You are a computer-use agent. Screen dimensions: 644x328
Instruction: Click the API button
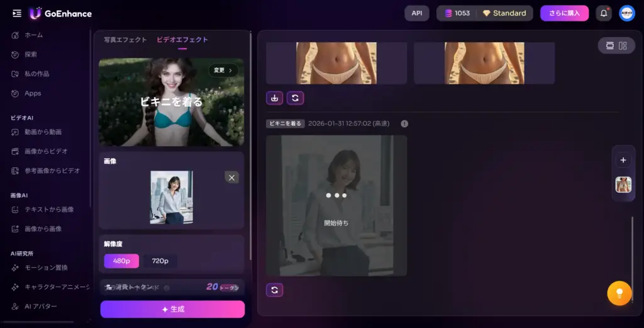point(417,13)
